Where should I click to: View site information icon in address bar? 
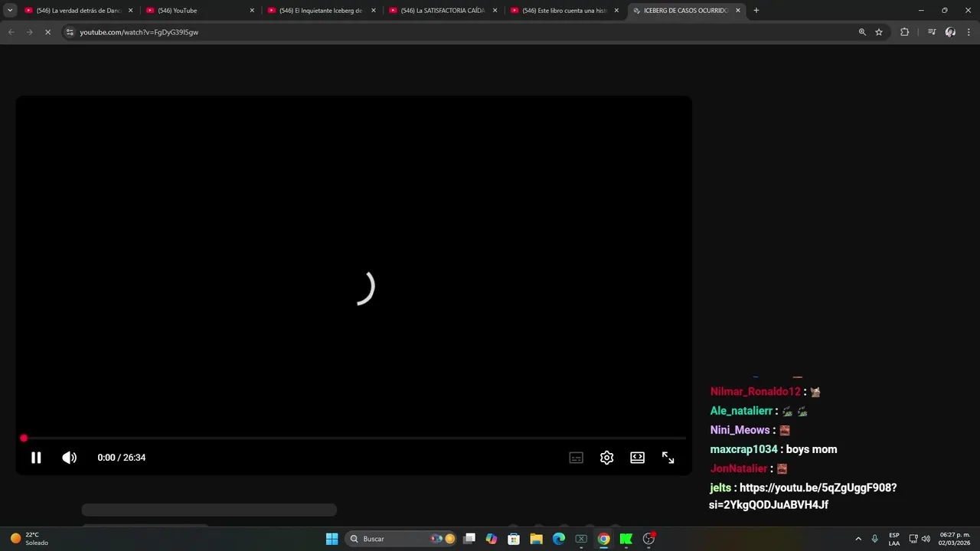click(70, 32)
